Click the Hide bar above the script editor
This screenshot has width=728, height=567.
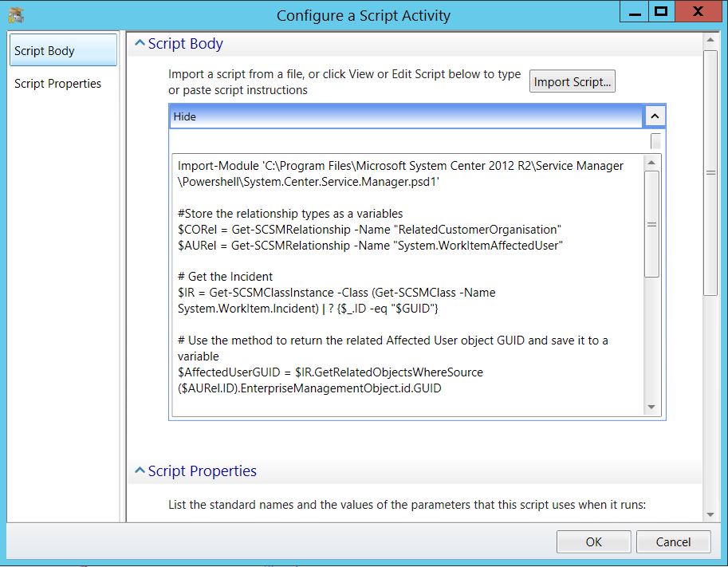click(x=406, y=116)
